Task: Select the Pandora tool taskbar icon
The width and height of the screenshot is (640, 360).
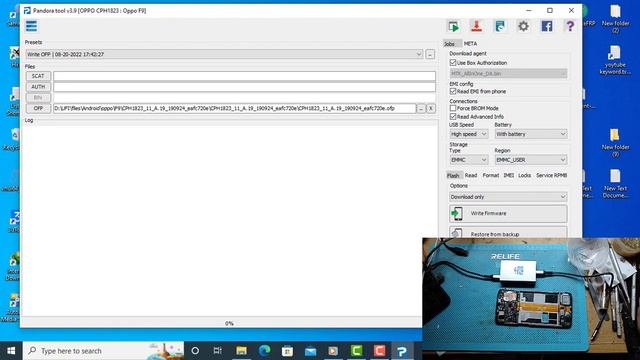Action: [402, 351]
